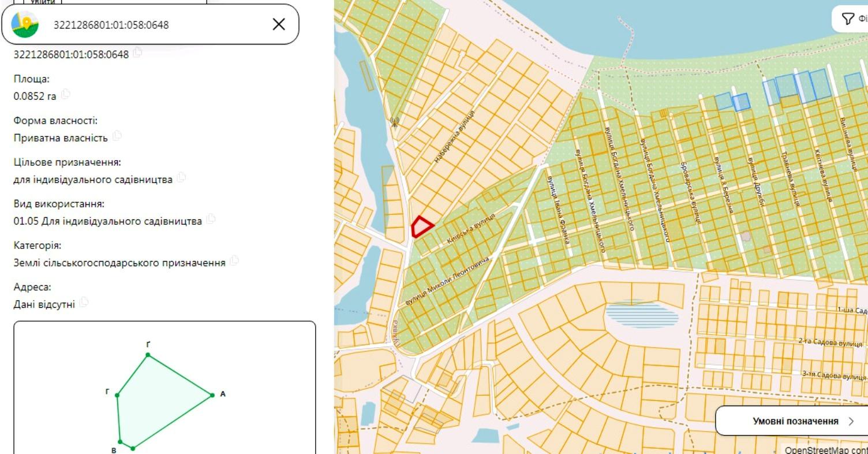Click vertex A on the parcel diagram

point(212,395)
